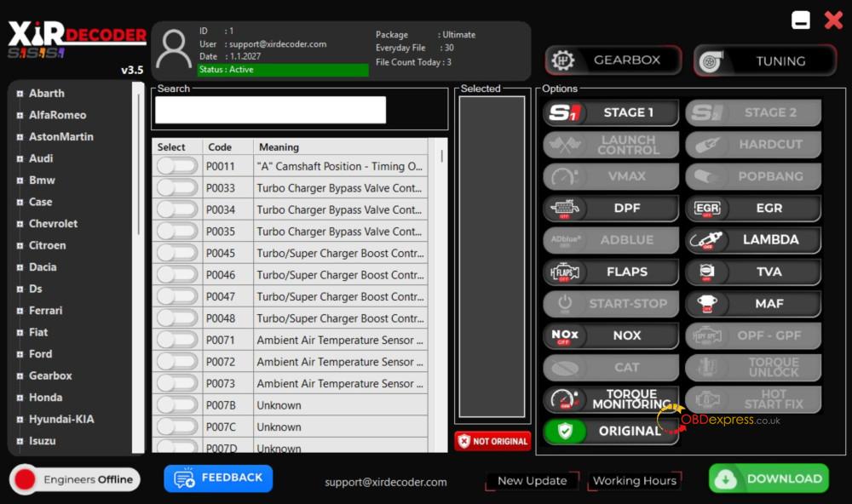Select the Popbang option
Screen dimensions: 852x504
click(753, 176)
